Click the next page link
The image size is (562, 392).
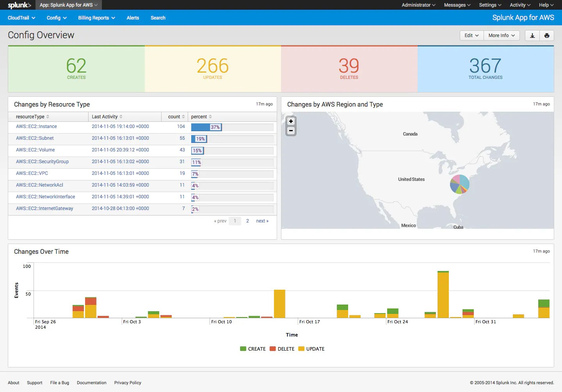[x=262, y=221]
